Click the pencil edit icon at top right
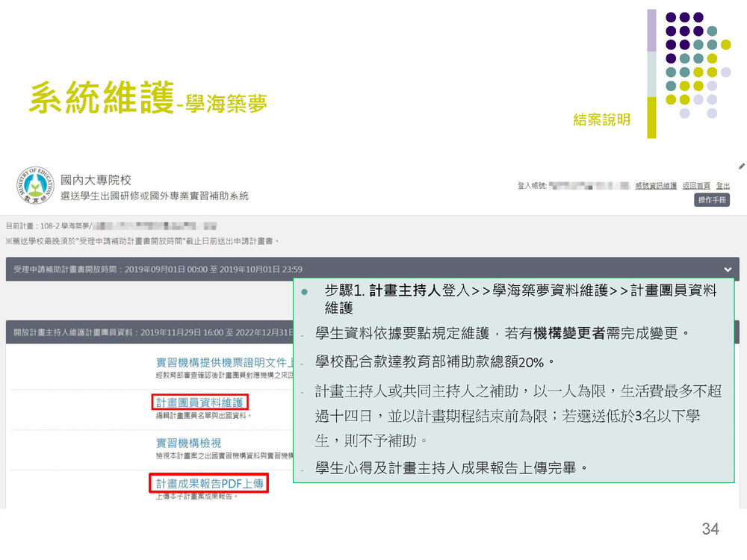747x560 pixels. click(x=741, y=166)
